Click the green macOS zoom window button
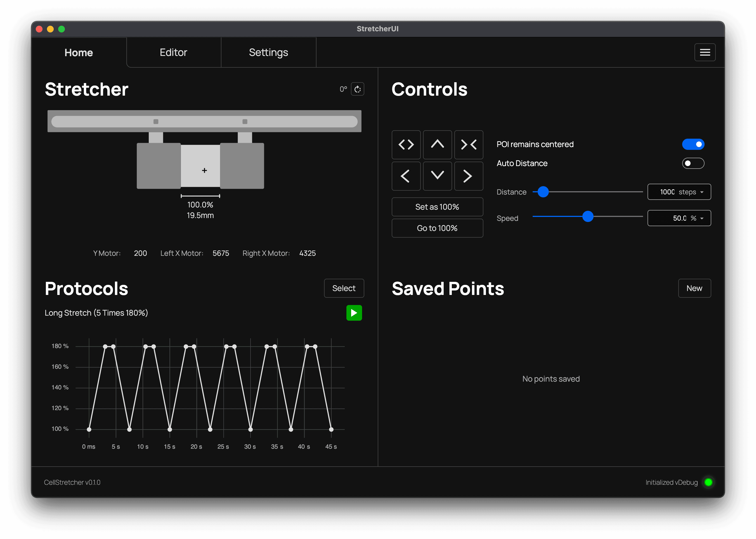The image size is (756, 539). (62, 29)
